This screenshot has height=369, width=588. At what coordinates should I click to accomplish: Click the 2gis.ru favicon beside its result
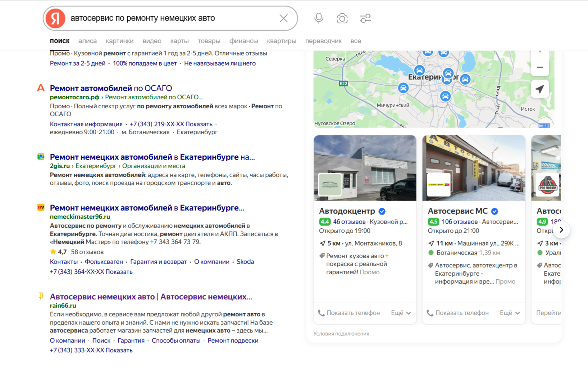[41, 157]
